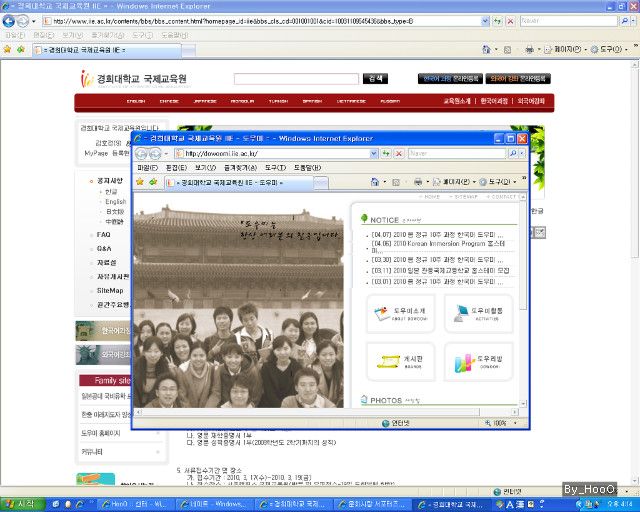Click Back button in main IIE window
The width and height of the screenshot is (640, 512).
[9, 21]
